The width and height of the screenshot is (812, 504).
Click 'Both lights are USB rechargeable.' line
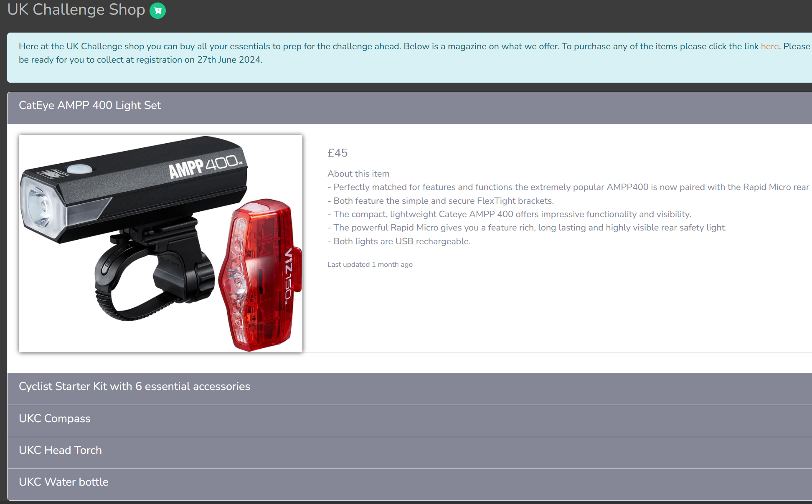pyautogui.click(x=399, y=241)
